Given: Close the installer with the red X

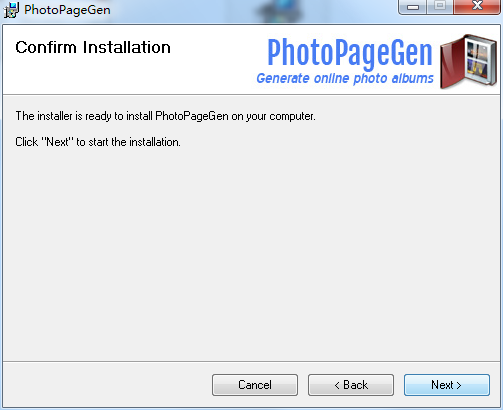Looking at the screenshot, I should pyautogui.click(x=477, y=7).
